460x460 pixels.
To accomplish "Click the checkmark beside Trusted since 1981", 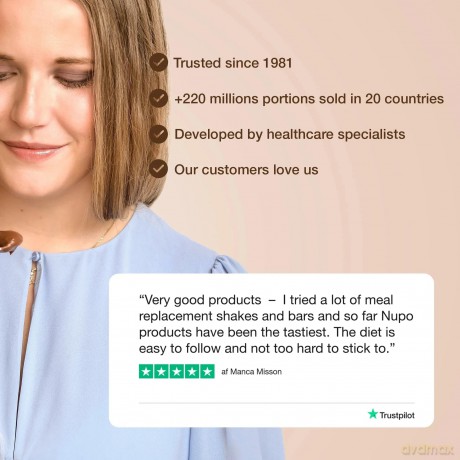I will [x=158, y=62].
